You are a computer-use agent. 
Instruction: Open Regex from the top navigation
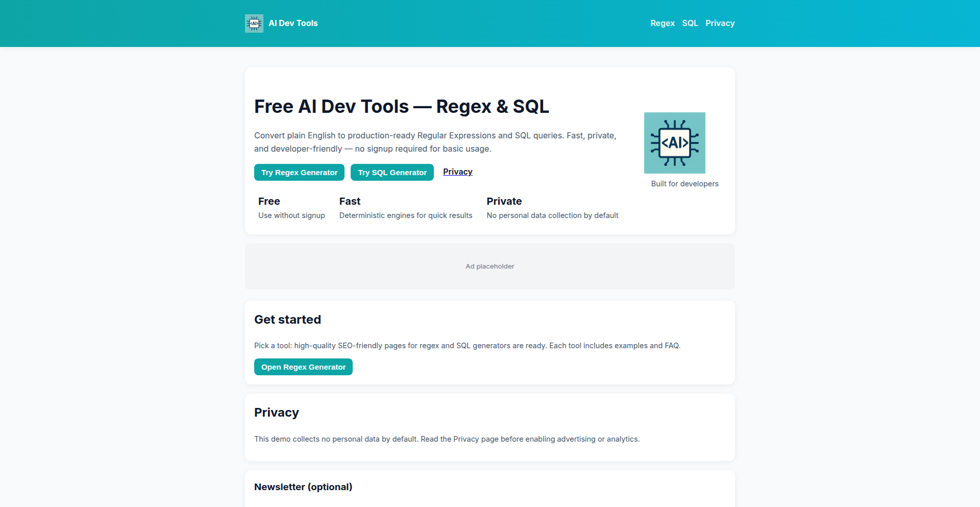pyautogui.click(x=662, y=23)
